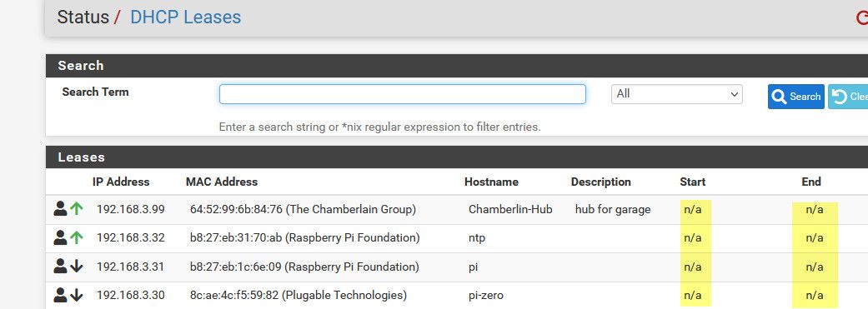Viewport: 868px width, 309px height.
Task: Click the static mapping user icon for 192.168.3.99
Action: (60, 209)
